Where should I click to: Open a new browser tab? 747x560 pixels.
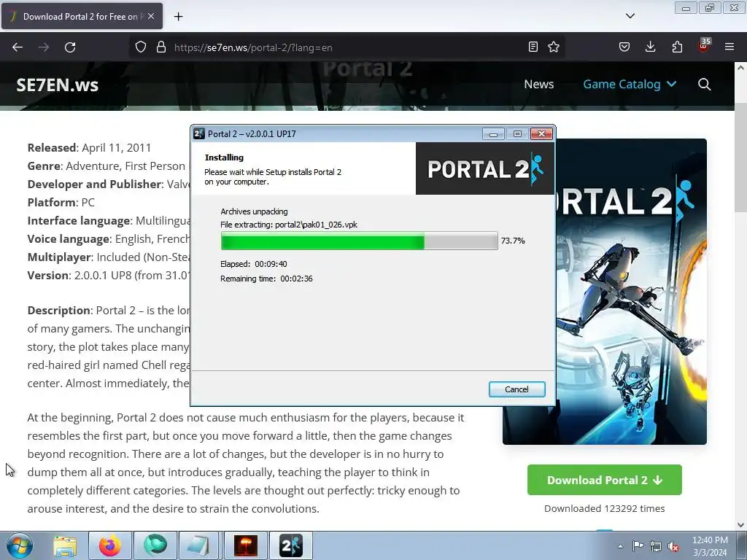point(178,17)
